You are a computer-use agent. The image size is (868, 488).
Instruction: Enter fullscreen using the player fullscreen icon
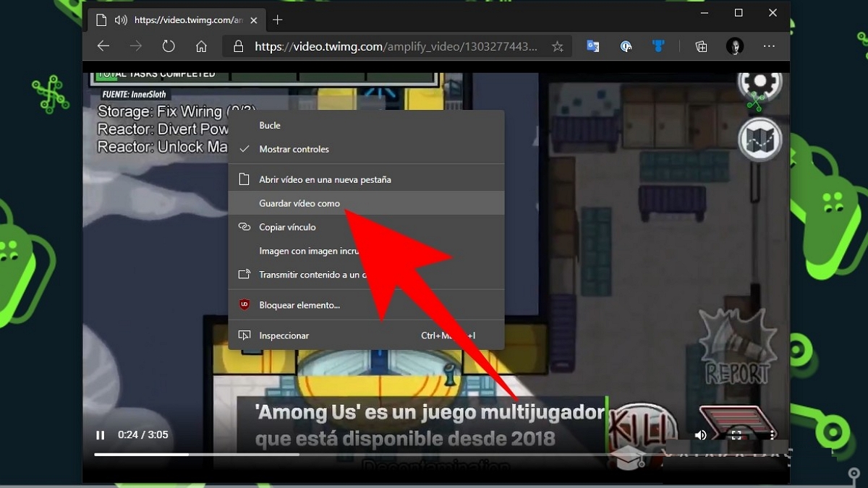pos(736,435)
